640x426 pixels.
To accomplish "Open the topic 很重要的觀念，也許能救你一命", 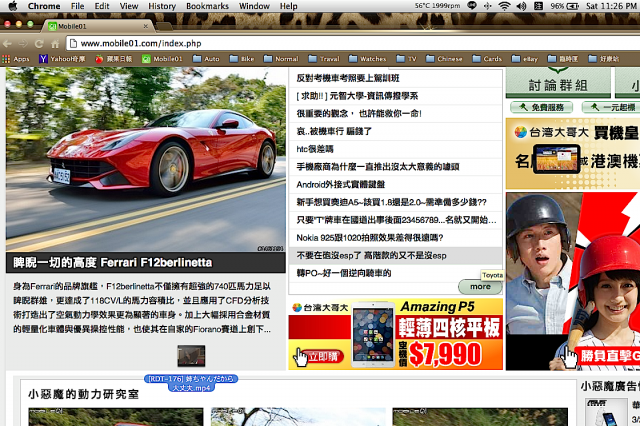I will (359, 113).
